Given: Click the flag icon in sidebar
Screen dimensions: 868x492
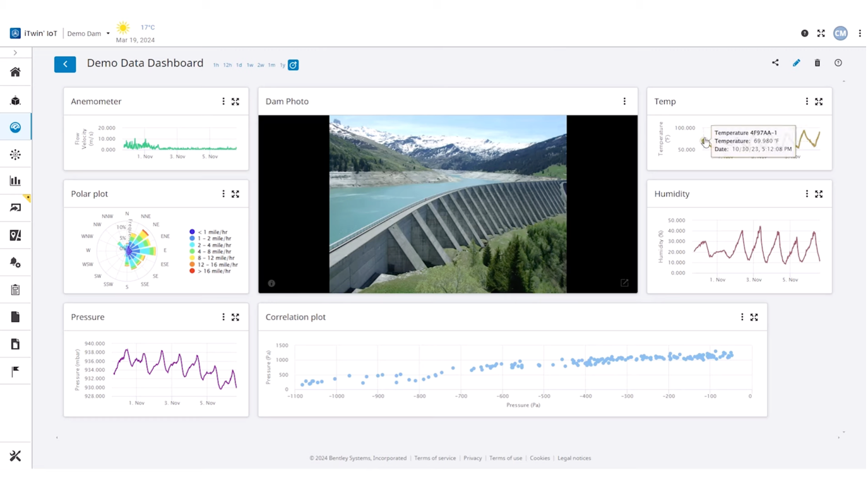Looking at the screenshot, I should point(15,372).
